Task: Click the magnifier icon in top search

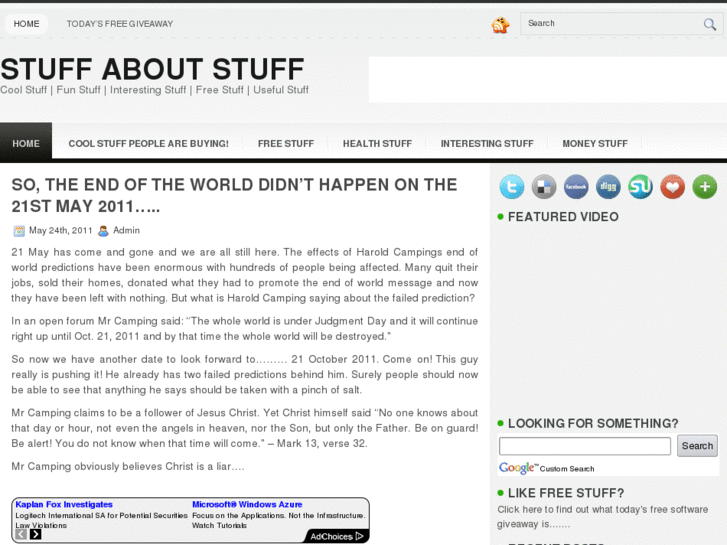Action: [709, 24]
